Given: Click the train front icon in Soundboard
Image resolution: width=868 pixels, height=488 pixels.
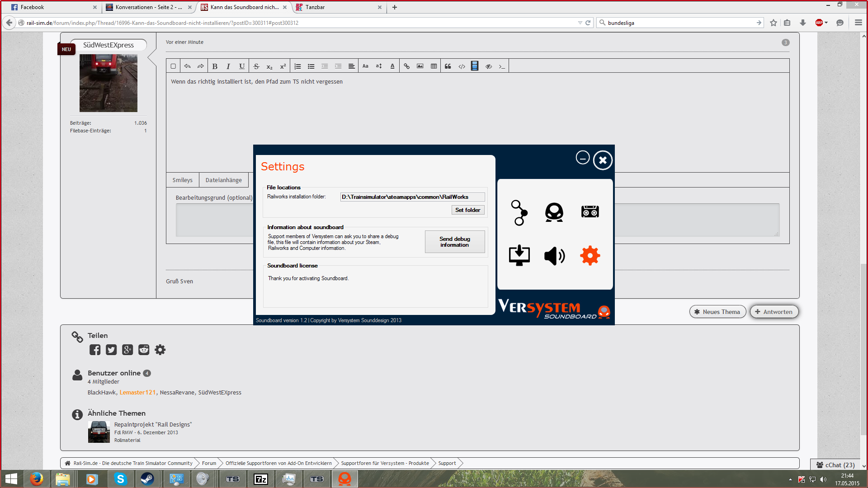Looking at the screenshot, I should (x=554, y=211).
